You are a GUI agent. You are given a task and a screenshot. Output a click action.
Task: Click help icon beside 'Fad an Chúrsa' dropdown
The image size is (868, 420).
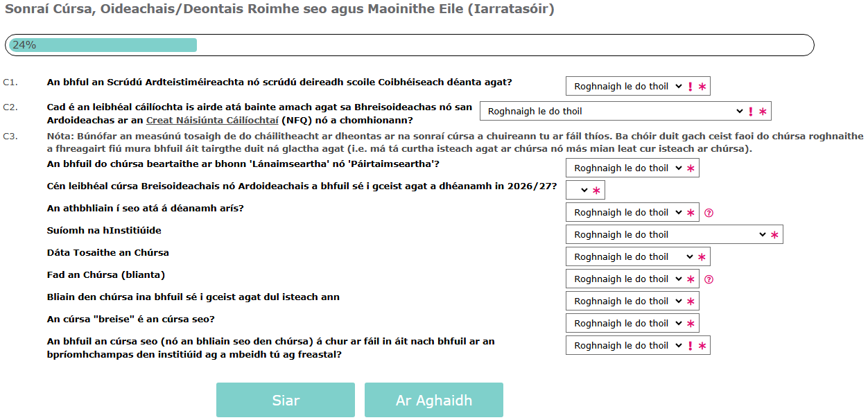(x=709, y=279)
